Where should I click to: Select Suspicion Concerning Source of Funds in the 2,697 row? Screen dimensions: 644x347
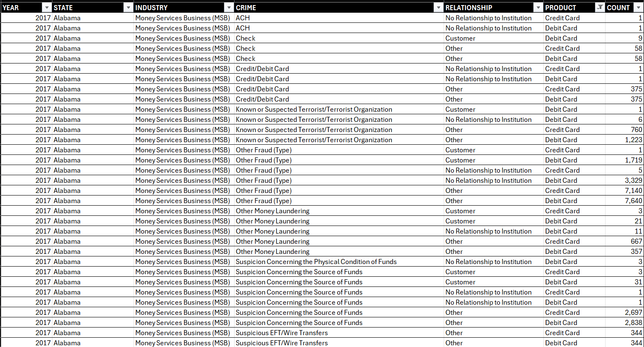(339, 312)
